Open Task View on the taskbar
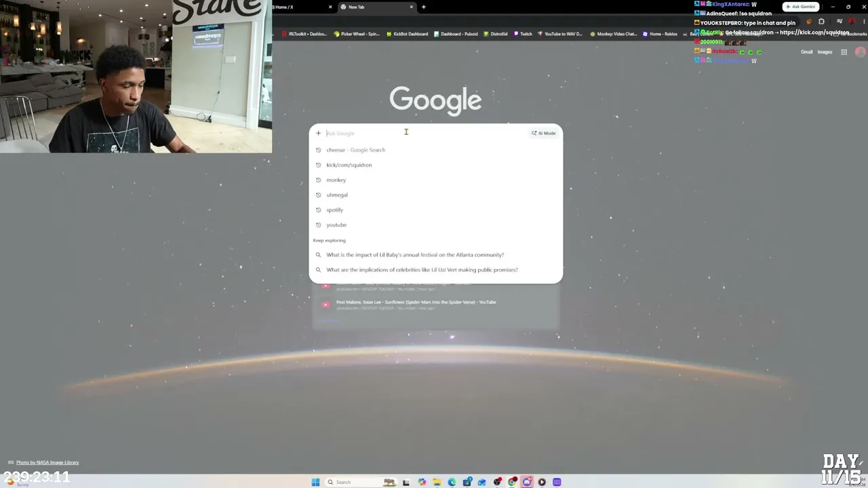 (x=406, y=482)
